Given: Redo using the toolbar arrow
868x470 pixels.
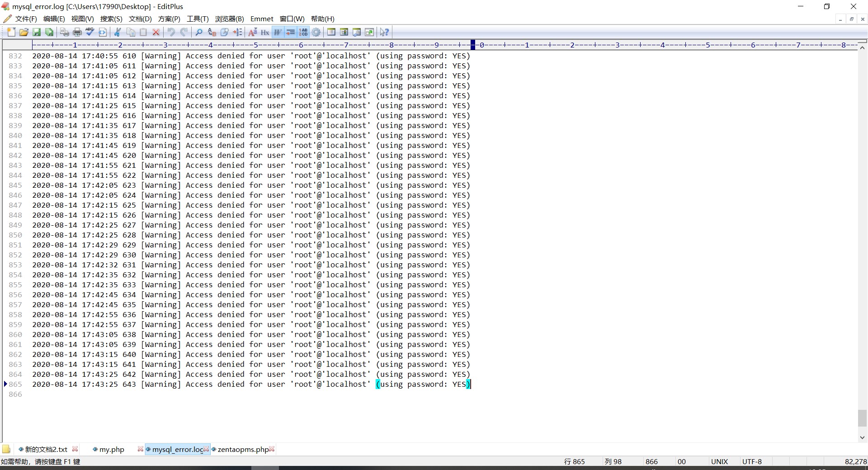Looking at the screenshot, I should [x=184, y=32].
